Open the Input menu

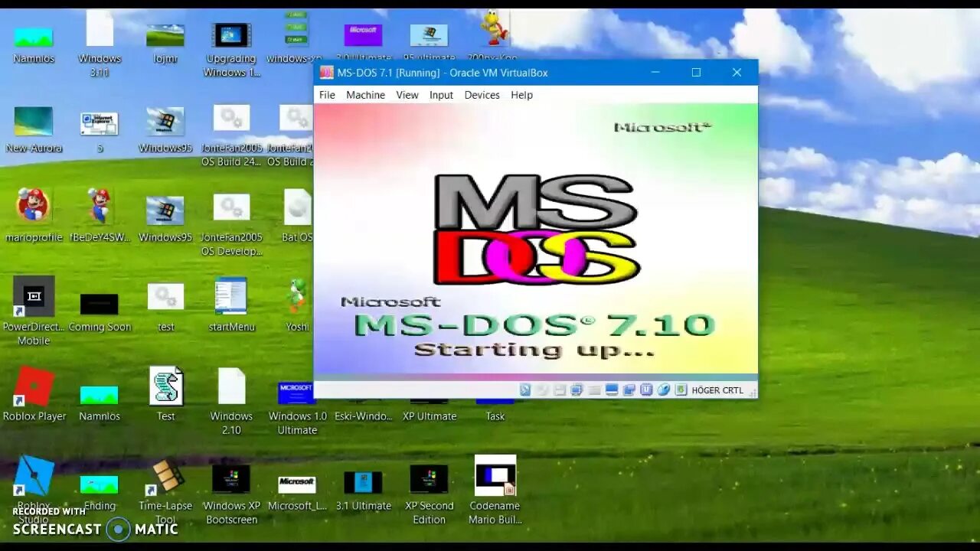tap(441, 95)
